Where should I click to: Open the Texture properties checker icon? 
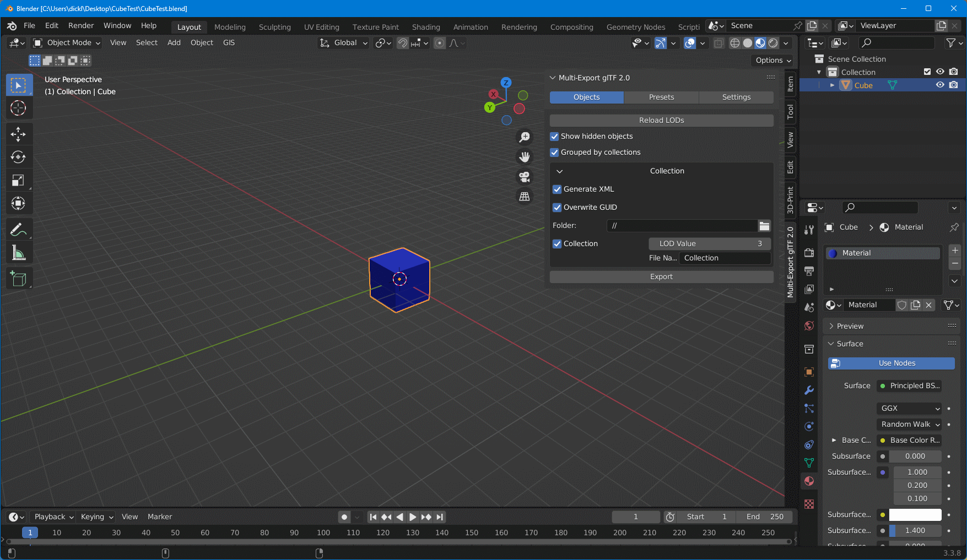809,504
